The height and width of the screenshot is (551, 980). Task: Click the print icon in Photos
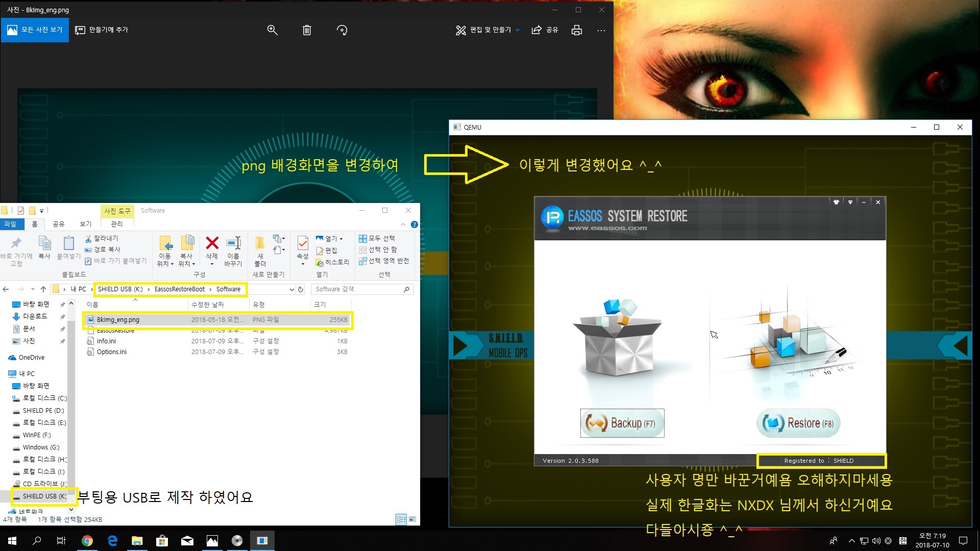coord(577,30)
